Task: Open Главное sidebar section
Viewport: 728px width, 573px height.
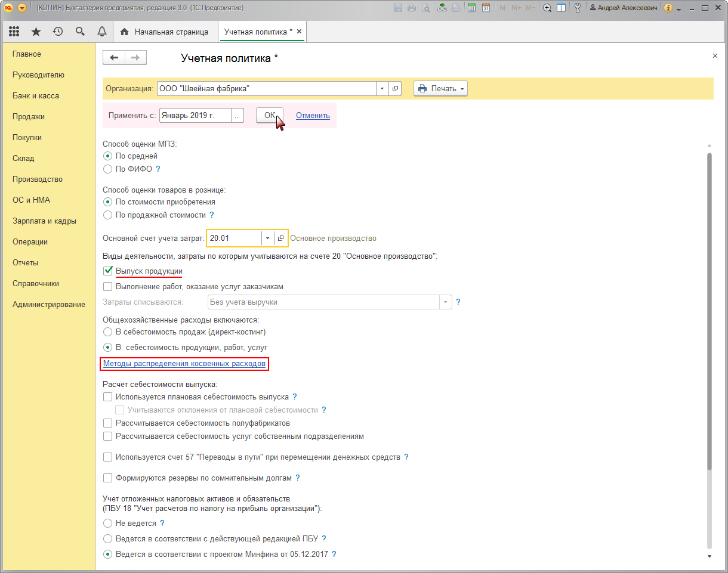Action: coord(27,54)
